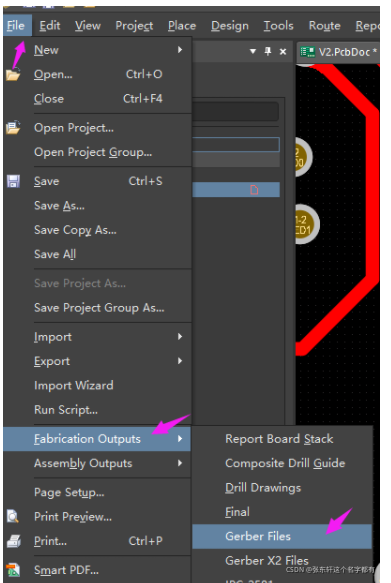Viewport: 391px width, 583px height.
Task: Select Composite Drill Guide
Action: coord(282,463)
